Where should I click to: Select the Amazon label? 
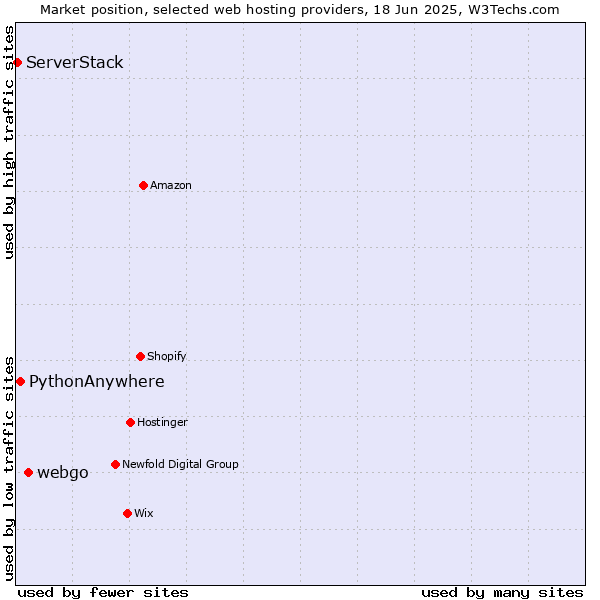coord(171,185)
